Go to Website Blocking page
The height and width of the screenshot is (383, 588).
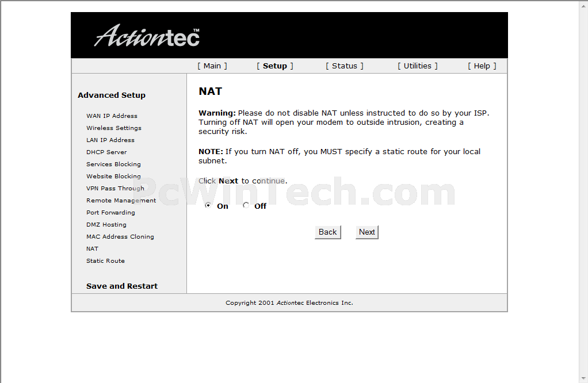pyautogui.click(x=113, y=176)
